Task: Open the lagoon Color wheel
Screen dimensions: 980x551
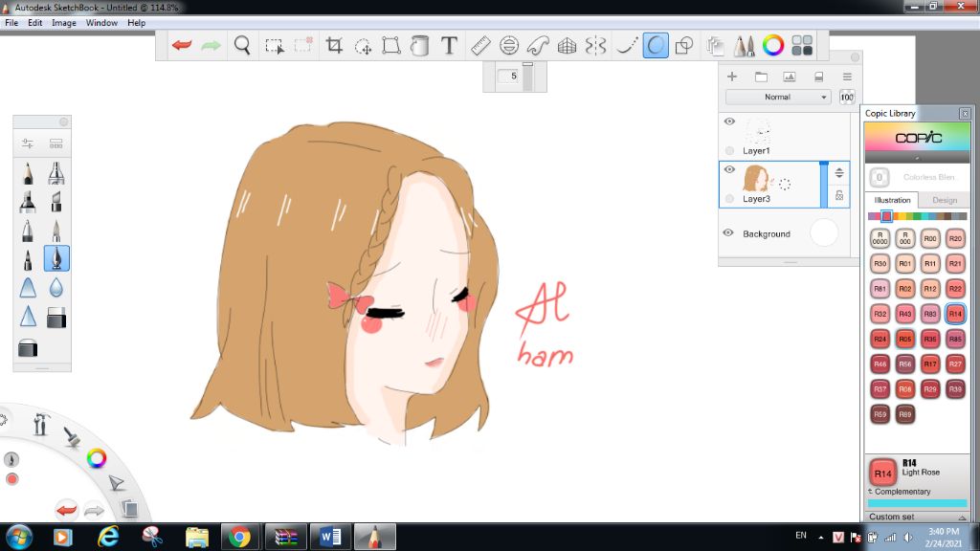Action: (97, 458)
